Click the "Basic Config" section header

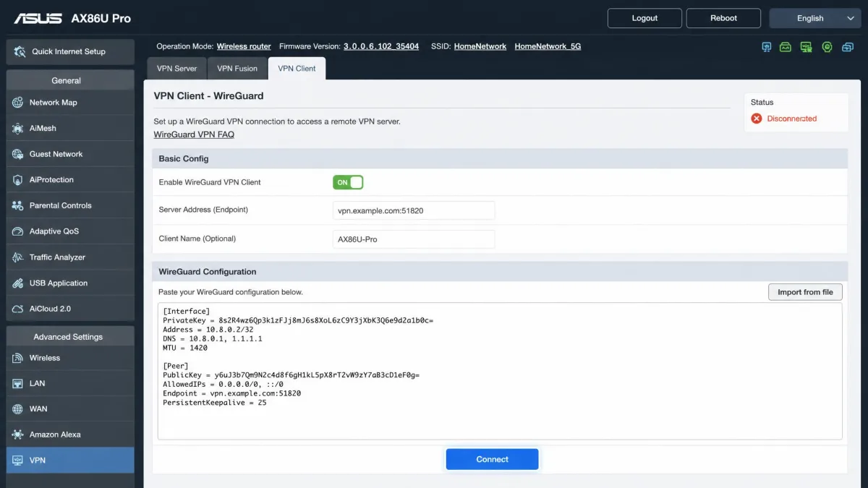(x=500, y=158)
